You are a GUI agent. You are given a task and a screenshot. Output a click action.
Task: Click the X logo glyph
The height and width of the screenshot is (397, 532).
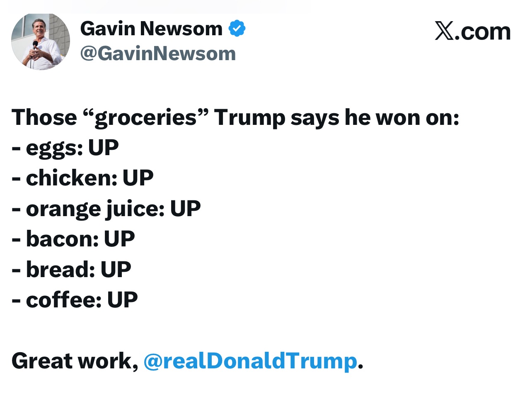click(444, 31)
